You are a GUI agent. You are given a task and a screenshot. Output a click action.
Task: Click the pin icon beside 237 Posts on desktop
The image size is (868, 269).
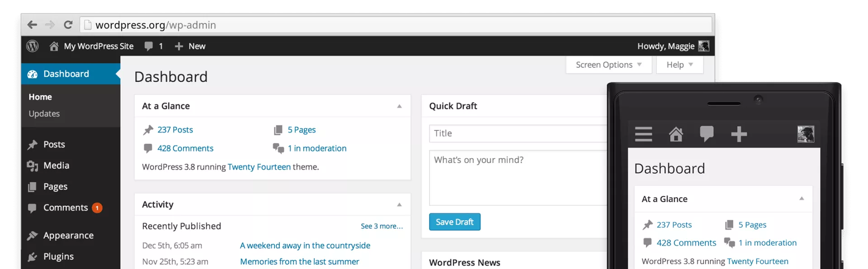pyautogui.click(x=148, y=130)
